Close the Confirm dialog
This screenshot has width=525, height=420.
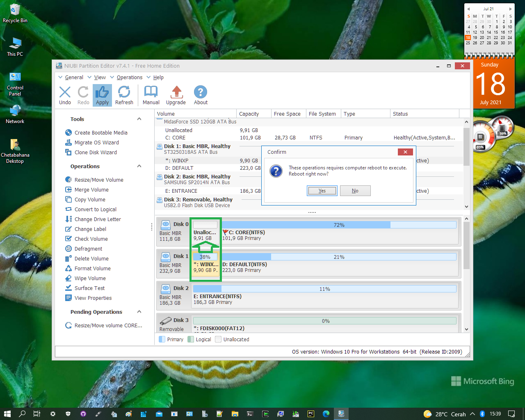coord(405,152)
